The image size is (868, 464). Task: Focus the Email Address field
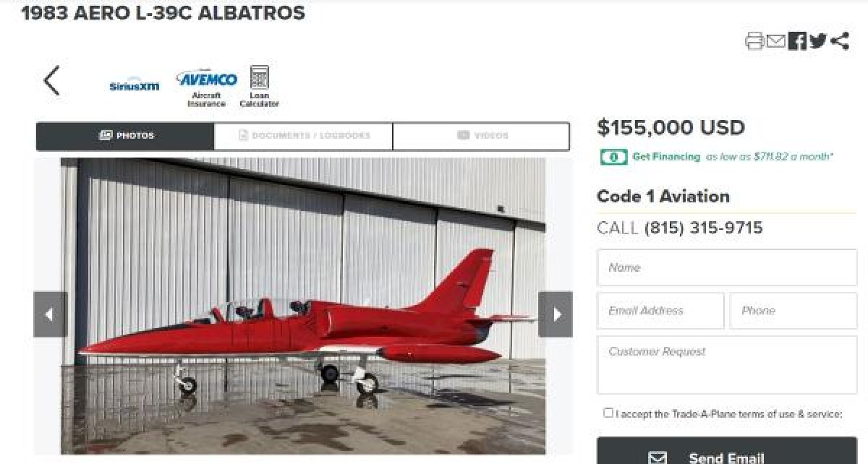[660, 311]
